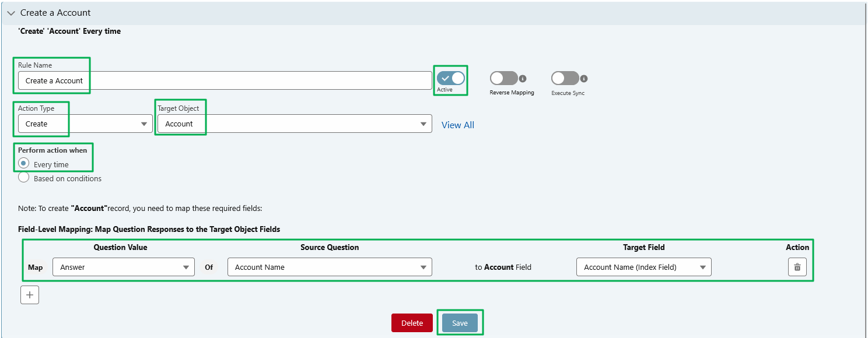This screenshot has width=868, height=338.
Task: Click the Execute Sync info icon
Action: pos(584,78)
